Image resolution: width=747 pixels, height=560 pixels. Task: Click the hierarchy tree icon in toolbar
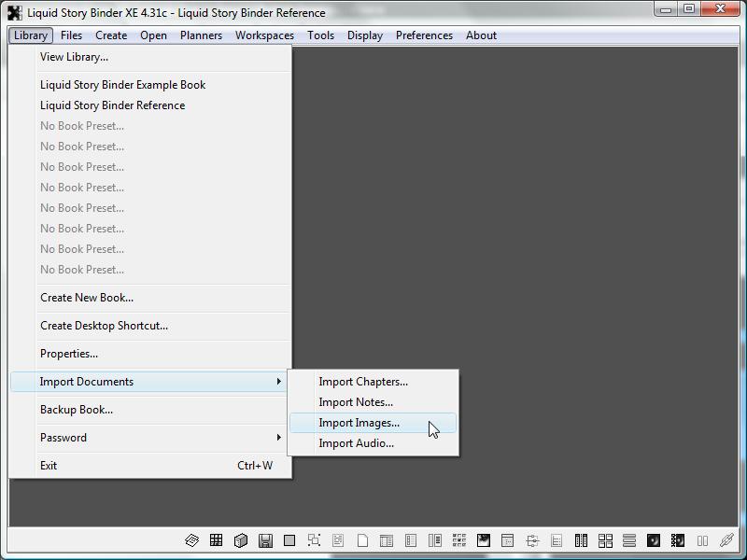[x=532, y=540]
